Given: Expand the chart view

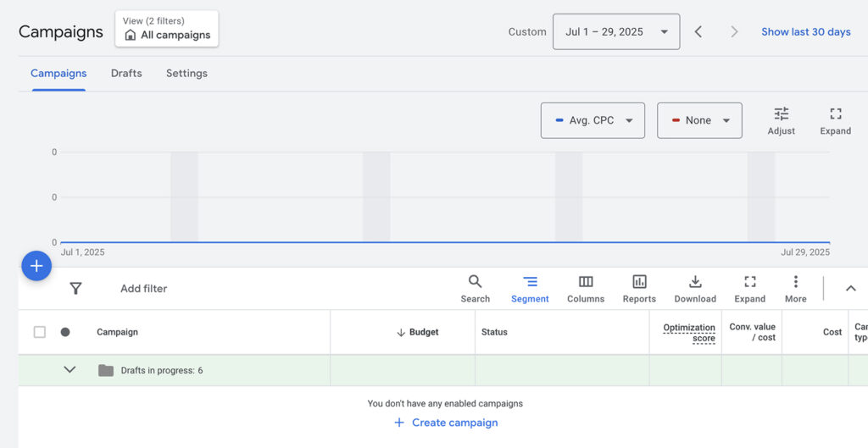Looking at the screenshot, I should coord(835,120).
